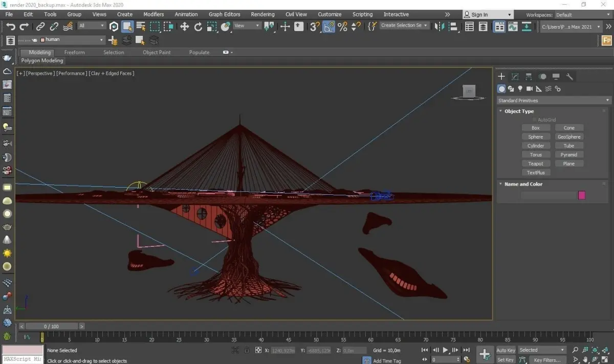Click the MAXScript mini listener field

[x=23, y=359]
